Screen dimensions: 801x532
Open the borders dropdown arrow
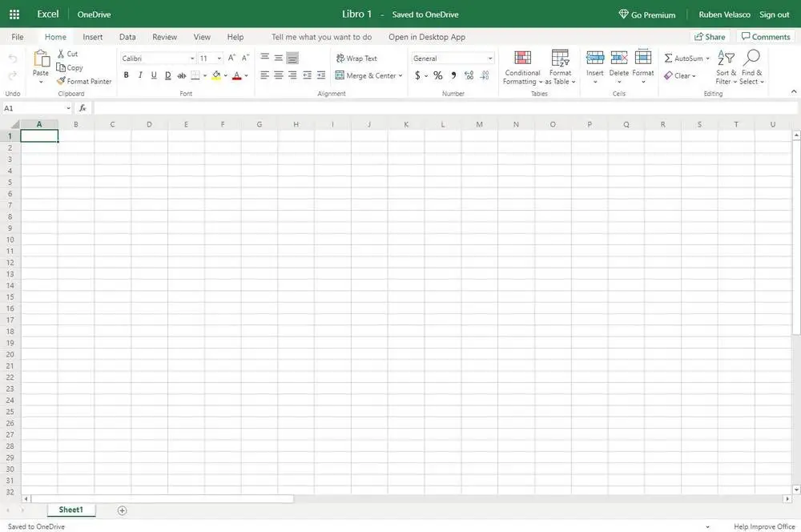click(x=205, y=75)
